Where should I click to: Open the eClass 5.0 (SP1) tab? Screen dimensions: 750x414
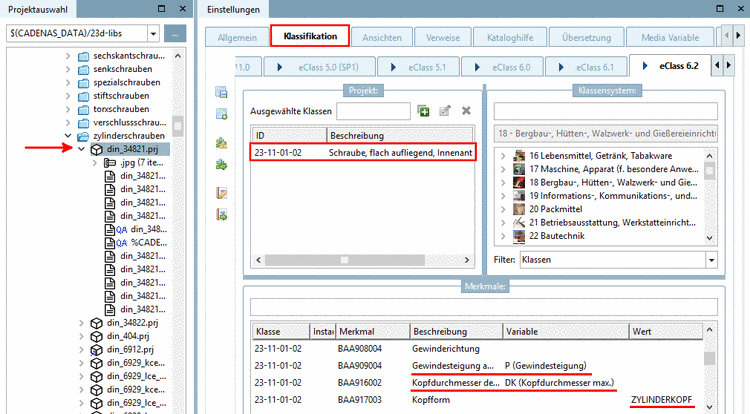tap(319, 67)
